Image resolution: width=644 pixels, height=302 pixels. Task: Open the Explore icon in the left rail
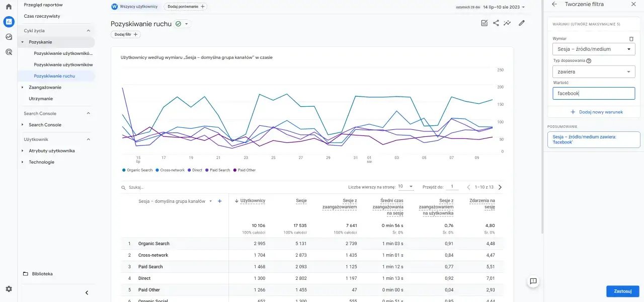pos(9,37)
